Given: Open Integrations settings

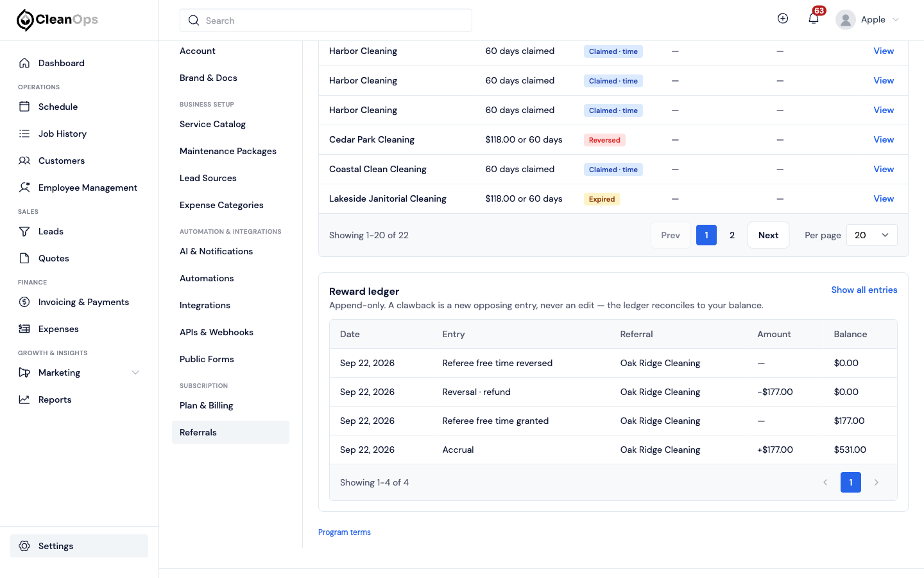Looking at the screenshot, I should 205,305.
